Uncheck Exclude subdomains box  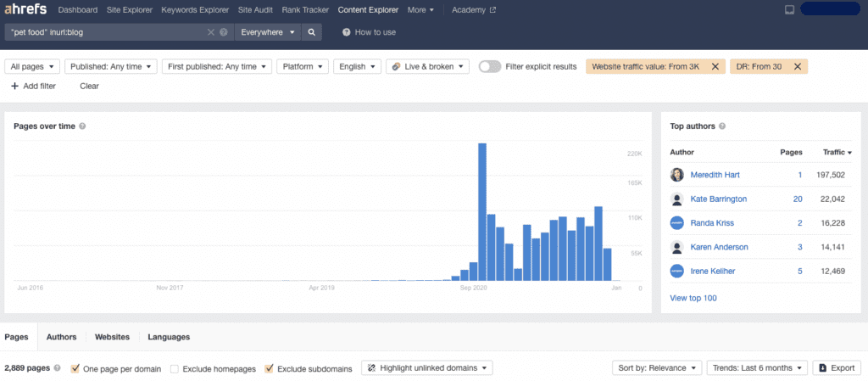click(269, 368)
